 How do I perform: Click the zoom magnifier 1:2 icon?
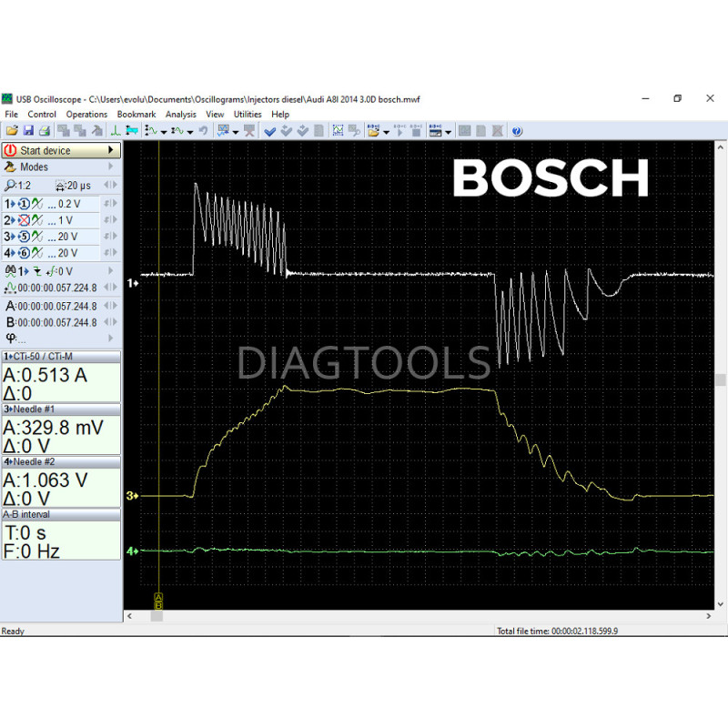10,186
